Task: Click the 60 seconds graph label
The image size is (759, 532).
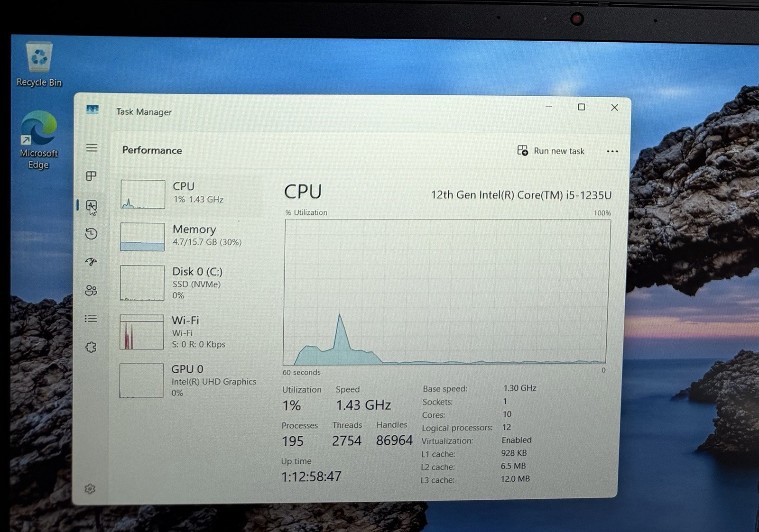Action: (301, 372)
